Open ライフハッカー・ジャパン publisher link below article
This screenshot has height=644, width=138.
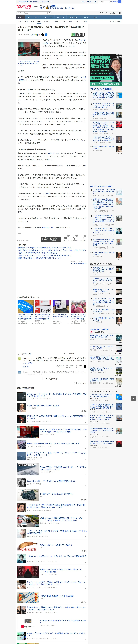coord(79,264)
